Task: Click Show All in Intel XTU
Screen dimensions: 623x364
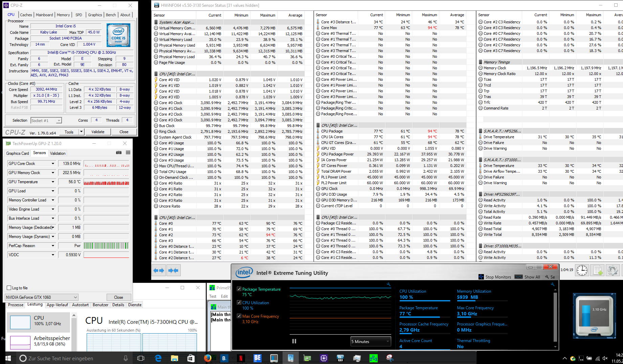Action: point(527,277)
